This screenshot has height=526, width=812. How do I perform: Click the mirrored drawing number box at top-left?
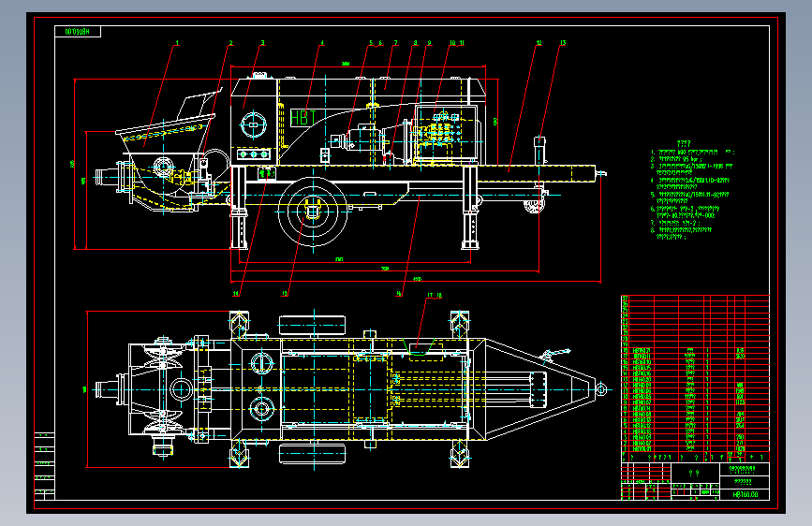[78, 32]
